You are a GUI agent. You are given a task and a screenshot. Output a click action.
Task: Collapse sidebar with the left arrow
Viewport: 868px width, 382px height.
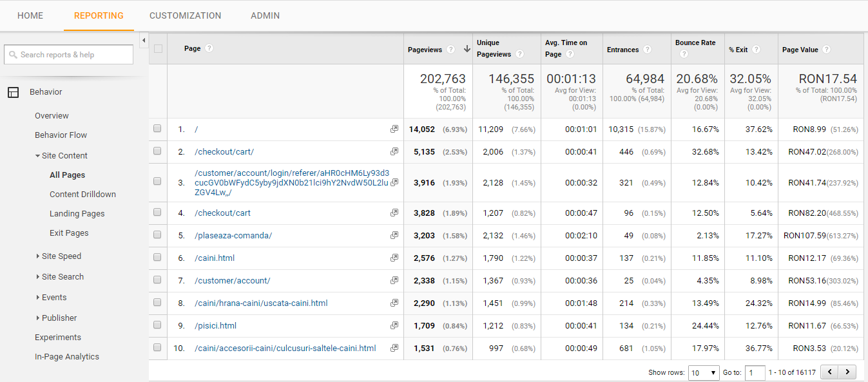click(x=143, y=41)
